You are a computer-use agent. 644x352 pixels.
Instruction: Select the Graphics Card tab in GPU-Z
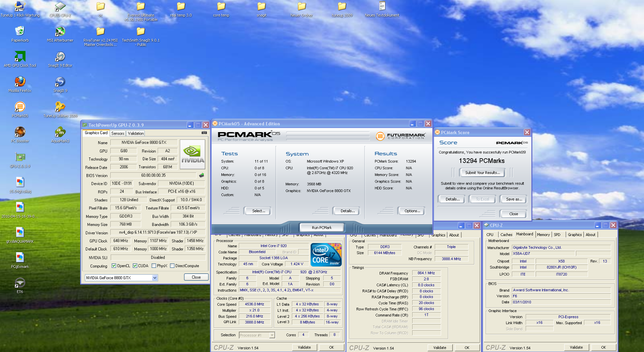(x=96, y=133)
